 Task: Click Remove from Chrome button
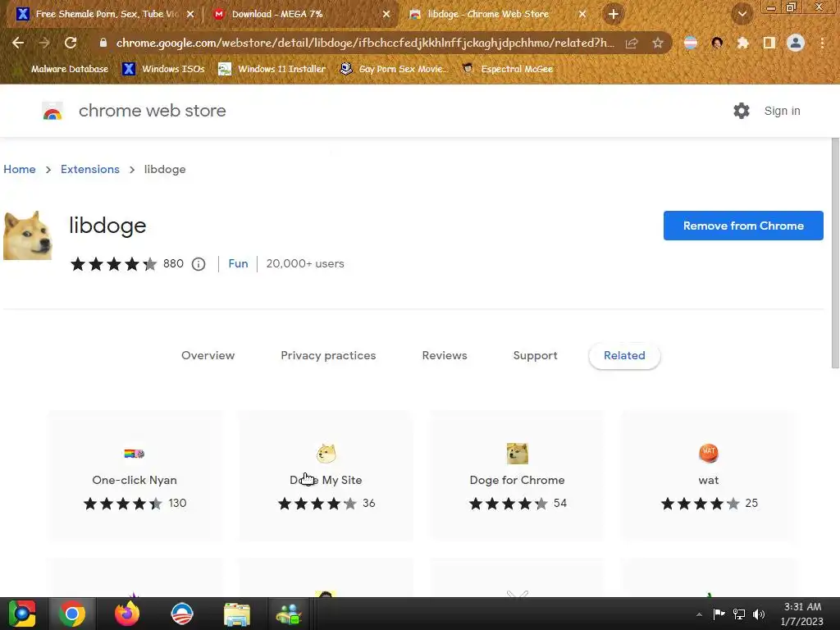[743, 226]
